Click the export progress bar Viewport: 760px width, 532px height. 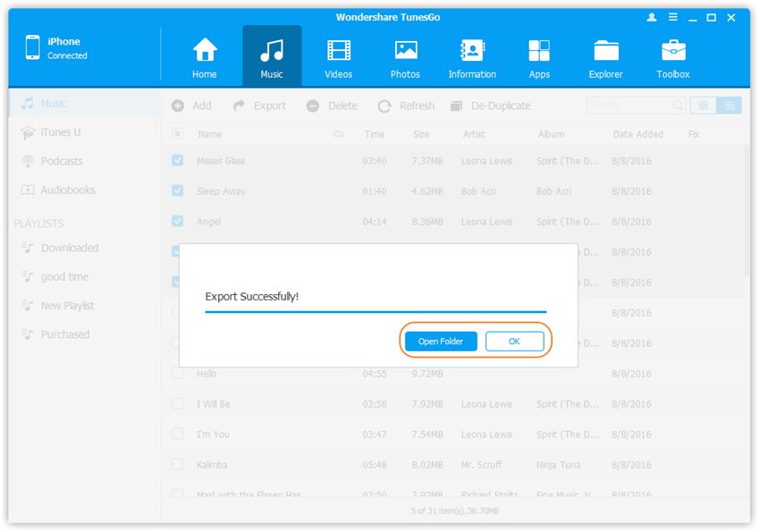tap(376, 312)
